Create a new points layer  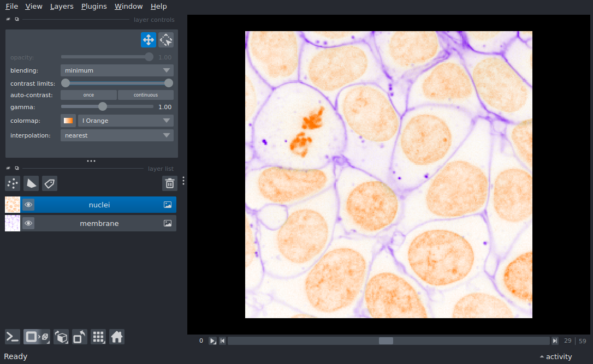point(13,183)
